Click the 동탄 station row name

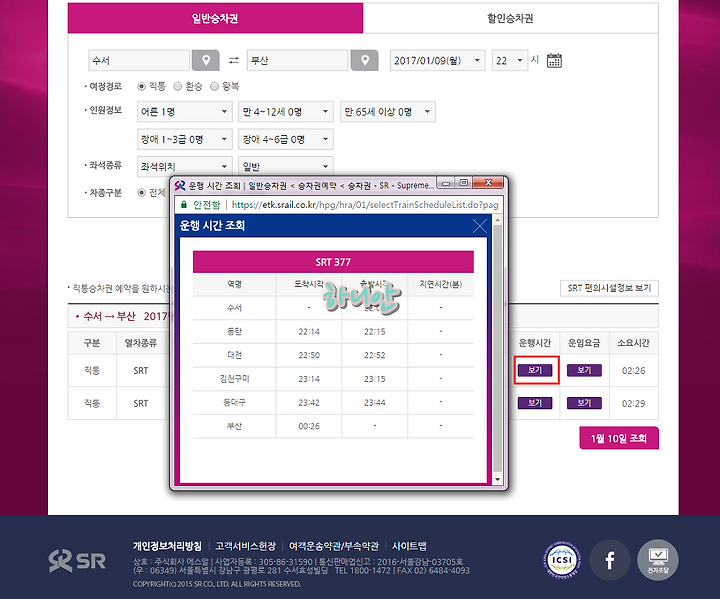click(x=234, y=331)
